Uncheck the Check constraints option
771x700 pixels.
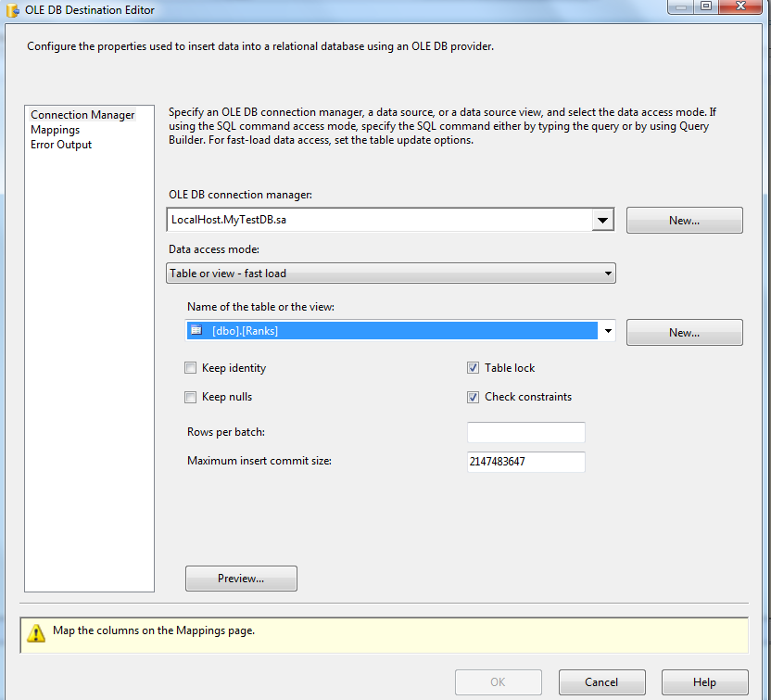(x=473, y=397)
